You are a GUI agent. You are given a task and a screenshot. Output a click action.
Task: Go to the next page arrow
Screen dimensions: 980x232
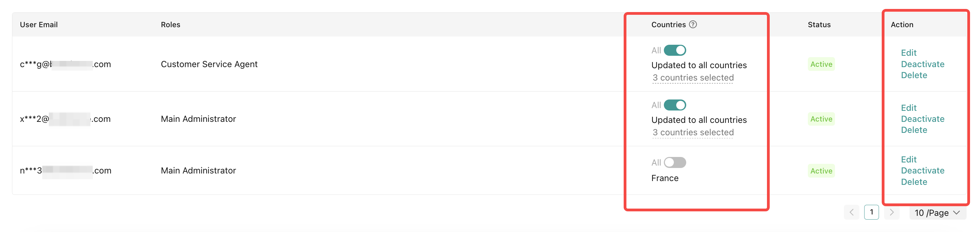(x=891, y=213)
